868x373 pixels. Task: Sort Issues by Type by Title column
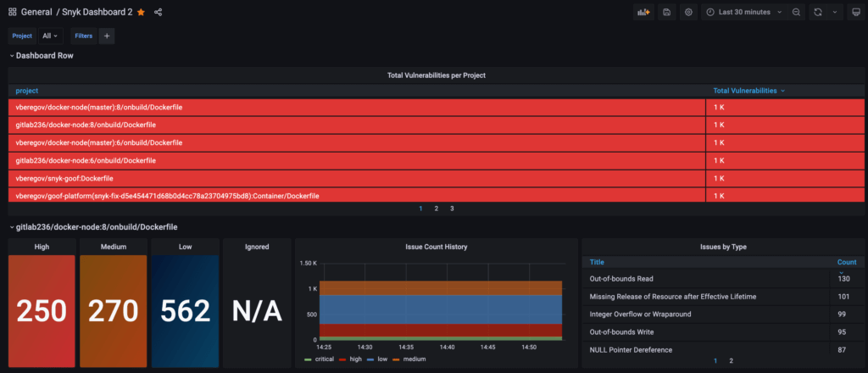click(x=597, y=262)
